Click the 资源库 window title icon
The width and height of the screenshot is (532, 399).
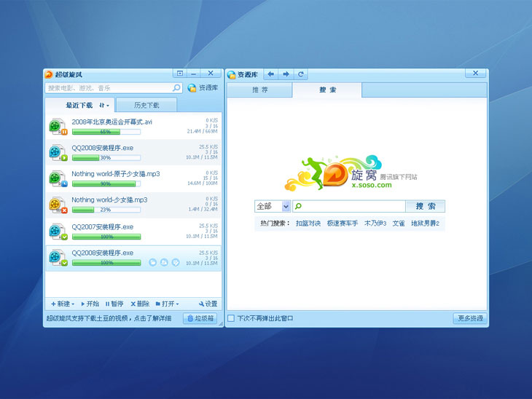[232, 74]
